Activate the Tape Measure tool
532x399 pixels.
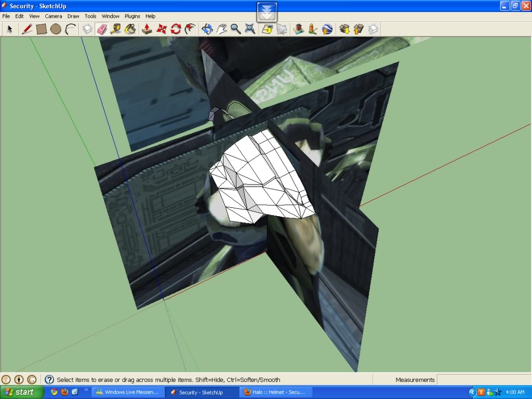click(116, 29)
